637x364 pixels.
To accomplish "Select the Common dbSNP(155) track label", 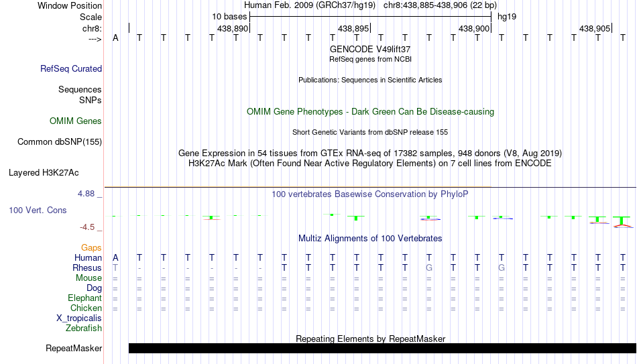I will 59,142.
